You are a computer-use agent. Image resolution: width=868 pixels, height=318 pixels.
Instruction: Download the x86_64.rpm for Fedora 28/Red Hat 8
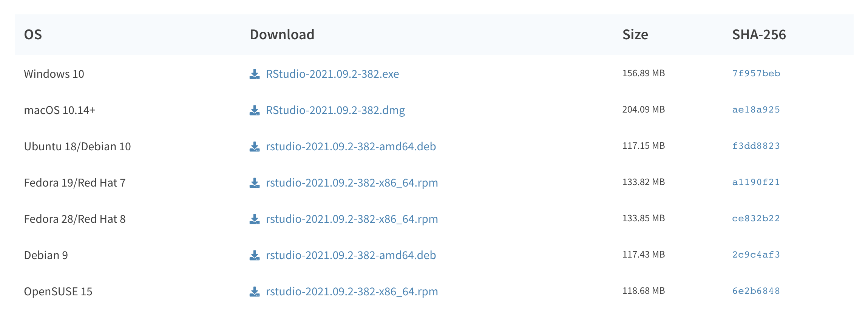pyautogui.click(x=352, y=219)
